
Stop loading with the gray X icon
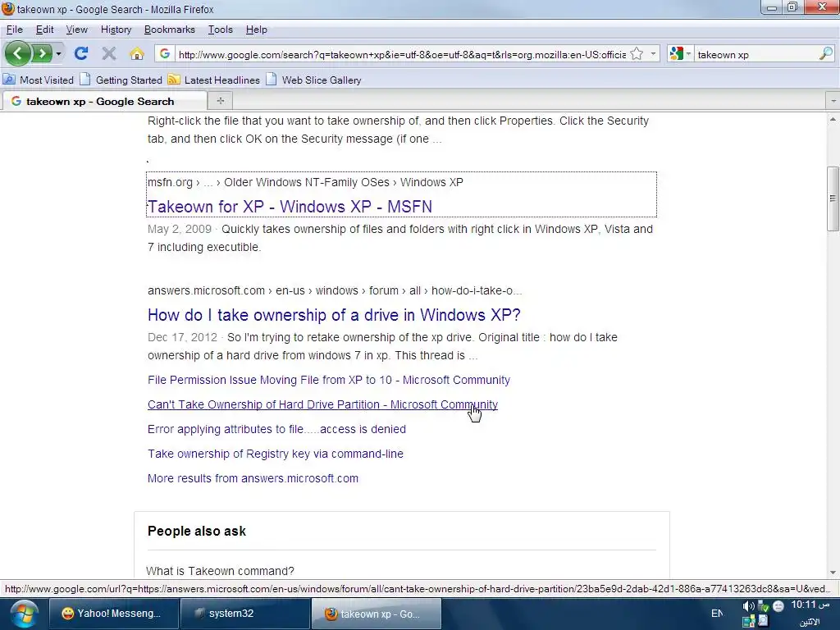[x=109, y=53]
